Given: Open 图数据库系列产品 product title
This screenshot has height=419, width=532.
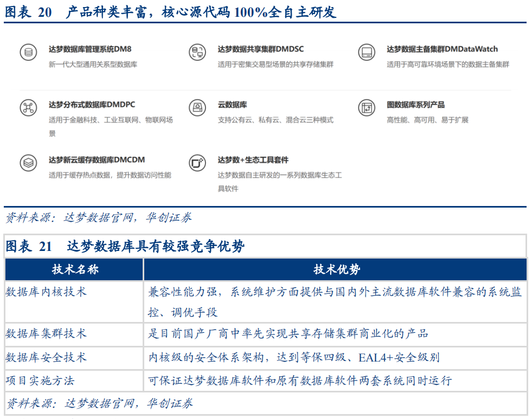Looking at the screenshot, I should (x=415, y=105).
